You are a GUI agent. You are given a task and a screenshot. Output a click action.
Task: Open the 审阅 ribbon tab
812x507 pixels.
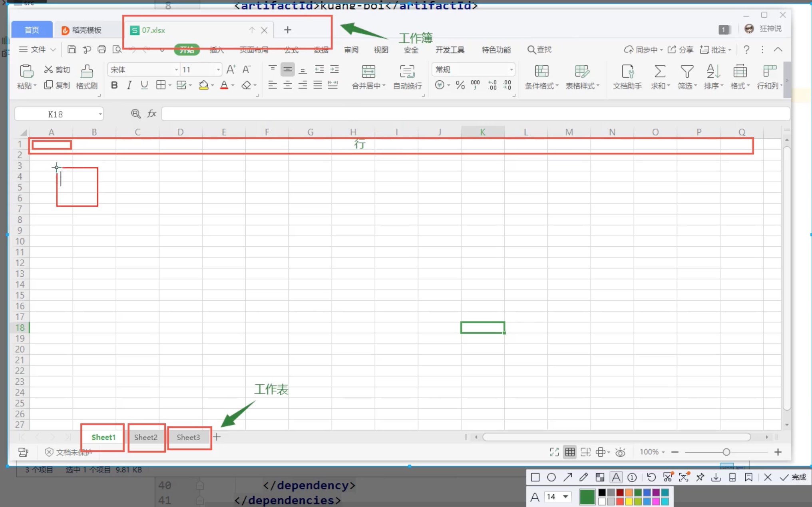tap(351, 50)
